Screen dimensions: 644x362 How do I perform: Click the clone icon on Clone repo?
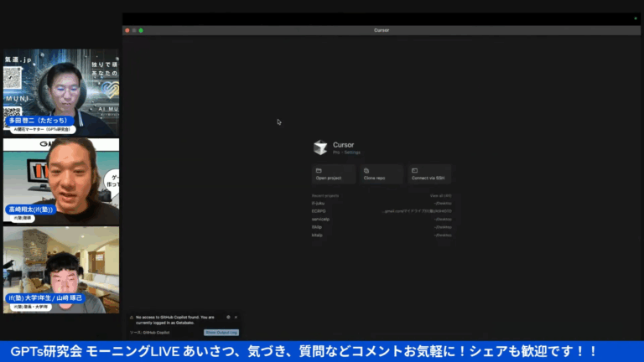(x=366, y=171)
